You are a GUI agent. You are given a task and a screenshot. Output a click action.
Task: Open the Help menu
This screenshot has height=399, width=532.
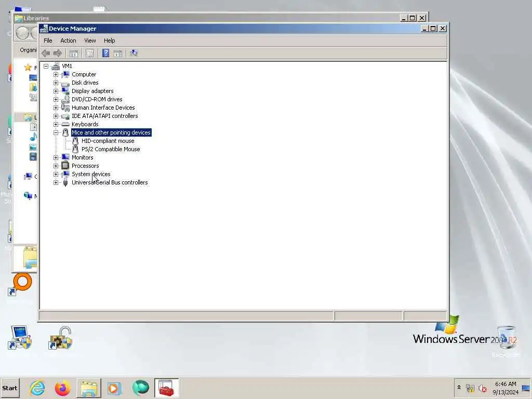pos(109,41)
